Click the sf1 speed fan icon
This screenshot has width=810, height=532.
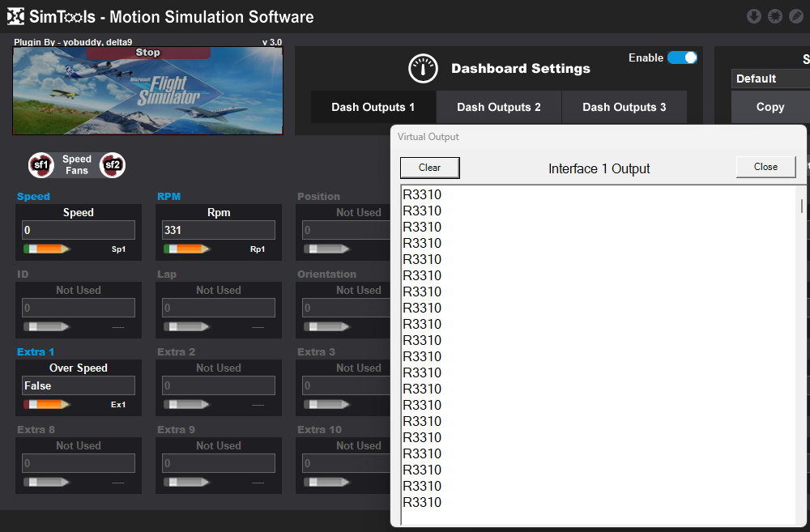tap(40, 165)
